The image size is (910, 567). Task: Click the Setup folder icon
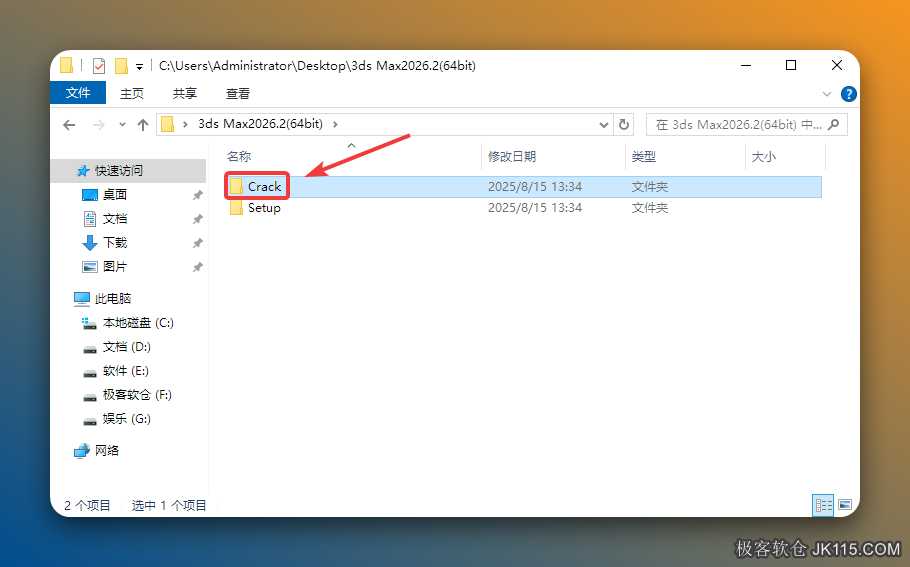pyautogui.click(x=236, y=208)
